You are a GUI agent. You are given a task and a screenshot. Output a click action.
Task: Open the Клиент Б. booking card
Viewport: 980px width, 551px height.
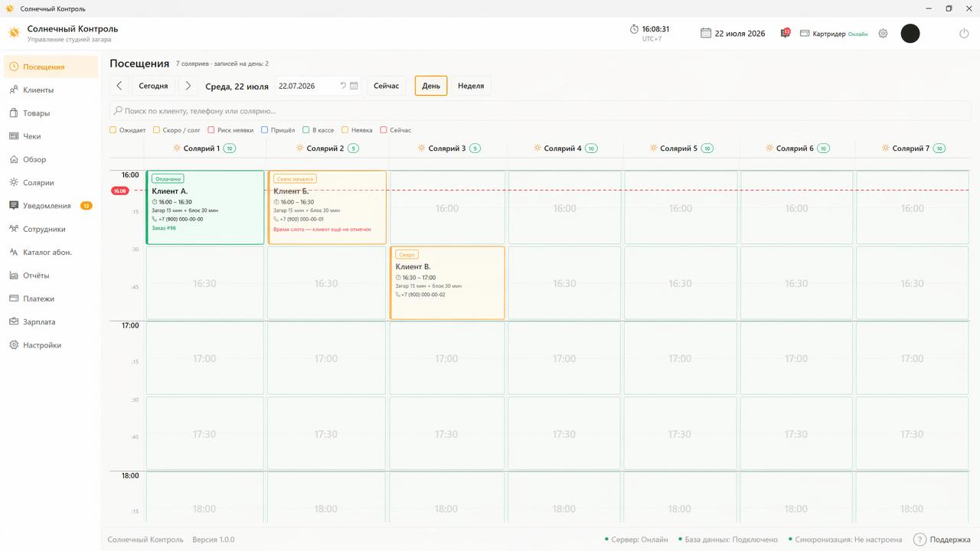[327, 207]
